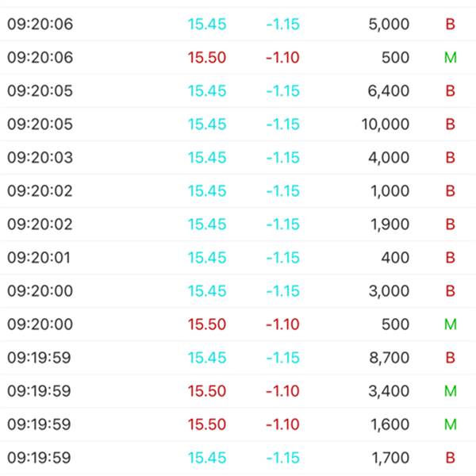This screenshot has height=476, width=476.
Task: Click the 15.50 price at 09:20:06
Action: coord(207,58)
